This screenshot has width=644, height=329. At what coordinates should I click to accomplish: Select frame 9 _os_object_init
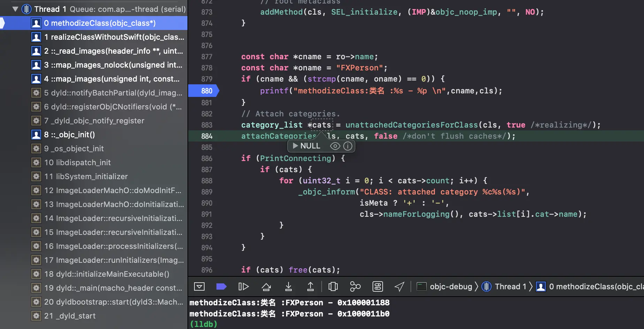coord(94,148)
